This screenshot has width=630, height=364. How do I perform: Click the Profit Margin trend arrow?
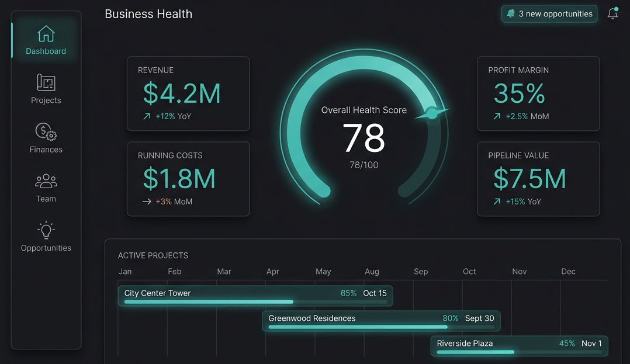pyautogui.click(x=497, y=116)
